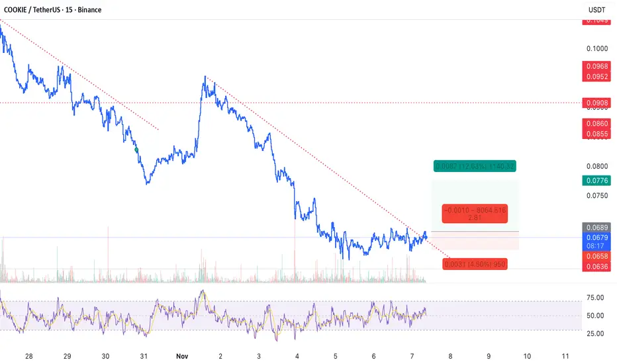Click the red 0.0636 price label

596,267
